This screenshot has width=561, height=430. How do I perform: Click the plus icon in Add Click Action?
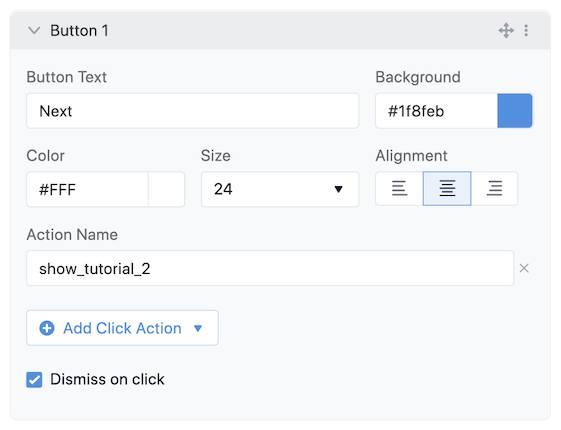coord(47,328)
